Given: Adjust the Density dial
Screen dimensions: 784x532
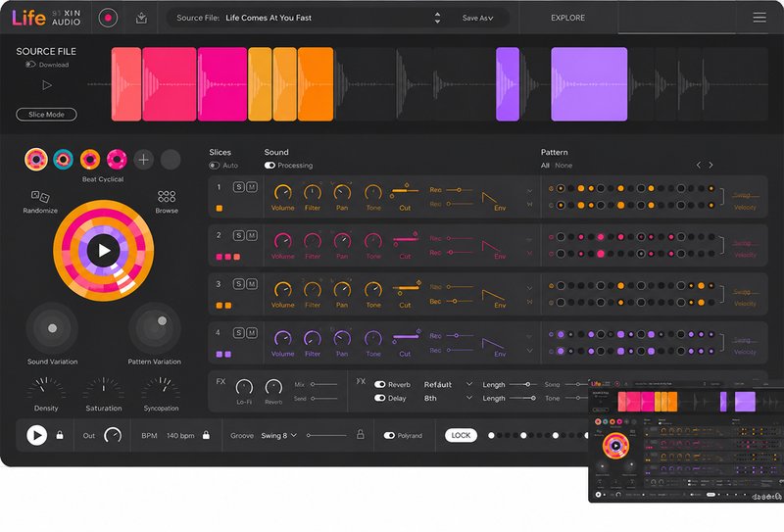Looking at the screenshot, I should [46, 389].
